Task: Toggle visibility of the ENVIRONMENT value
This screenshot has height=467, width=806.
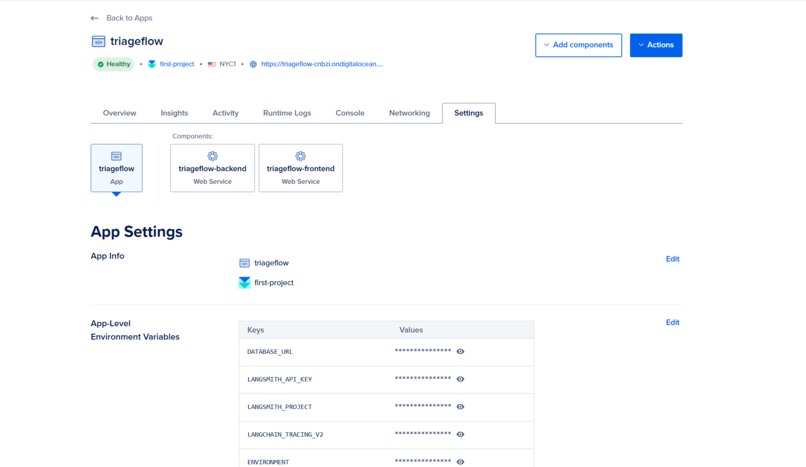Action: [x=461, y=462]
